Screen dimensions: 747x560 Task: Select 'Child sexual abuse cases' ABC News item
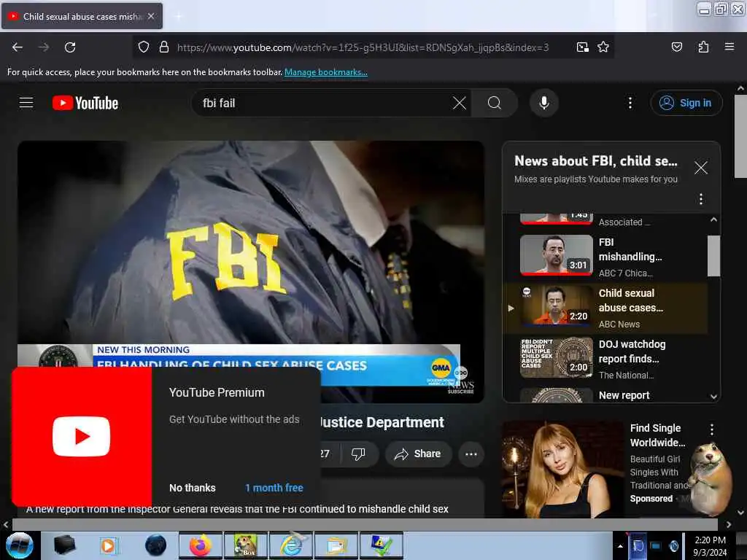[605, 308]
